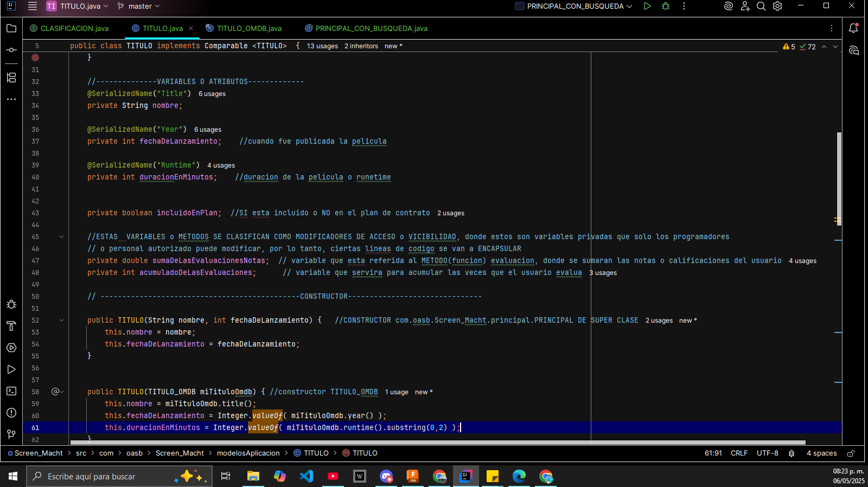Open the Structure tool window
Viewport: 868px width, 487px height.
[11, 78]
